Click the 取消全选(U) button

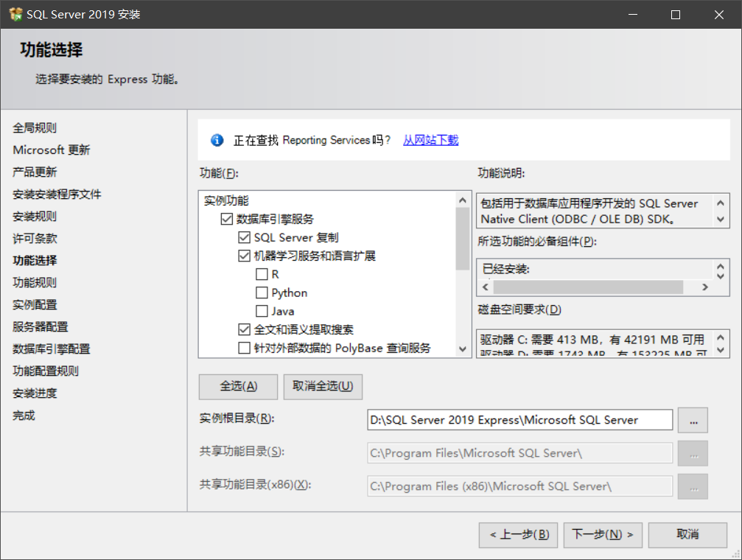[x=323, y=387]
